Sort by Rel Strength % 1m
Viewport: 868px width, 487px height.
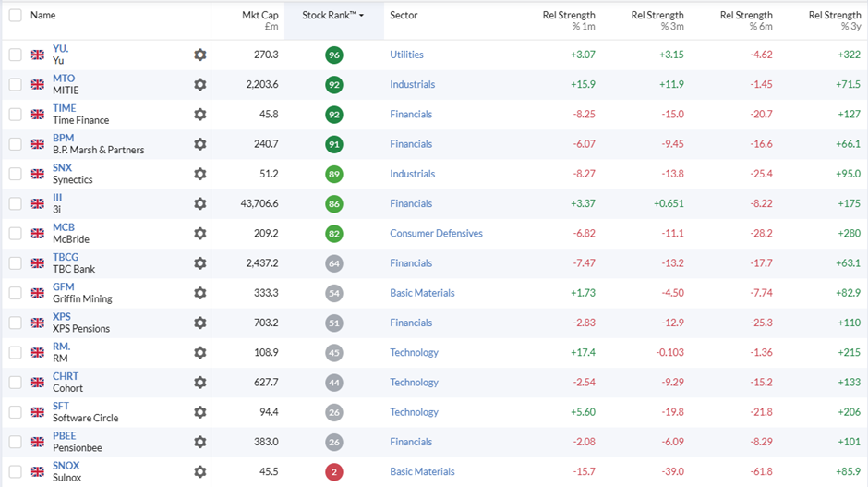tap(569, 20)
